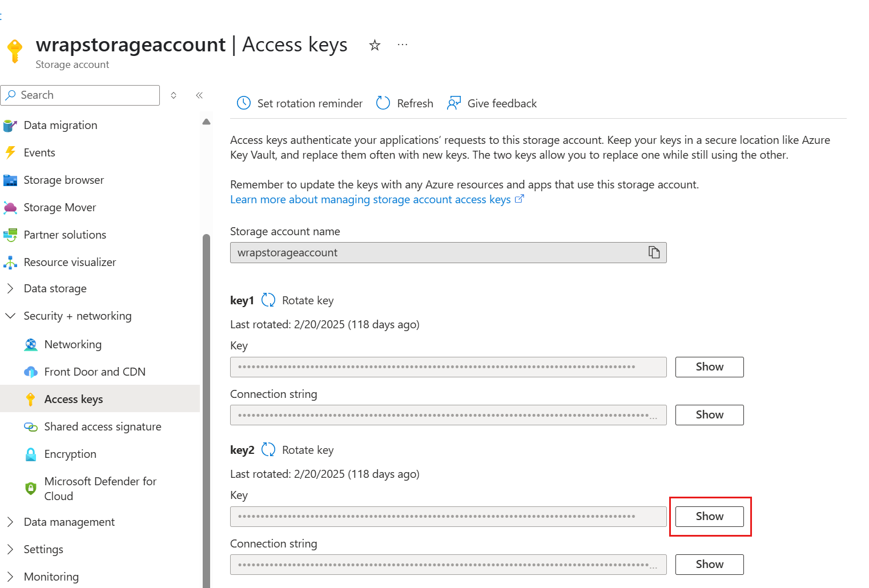
Task: Expand the Settings section
Action: pos(10,549)
